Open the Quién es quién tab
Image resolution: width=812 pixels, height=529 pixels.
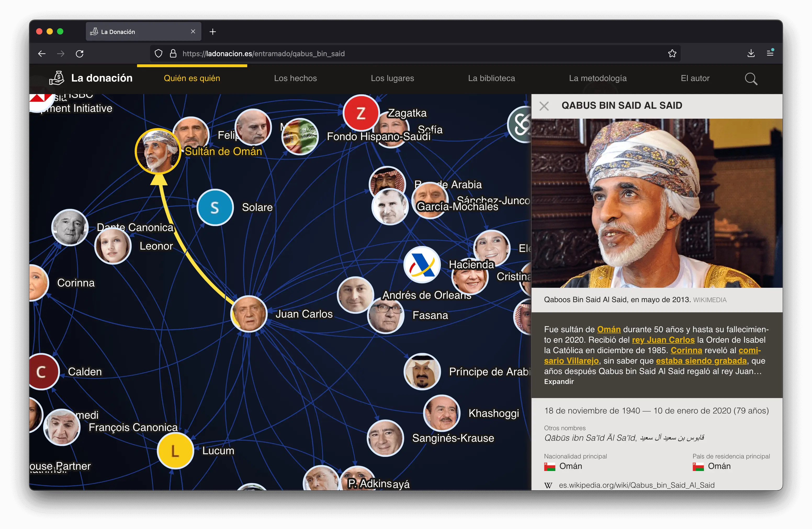[192, 78]
